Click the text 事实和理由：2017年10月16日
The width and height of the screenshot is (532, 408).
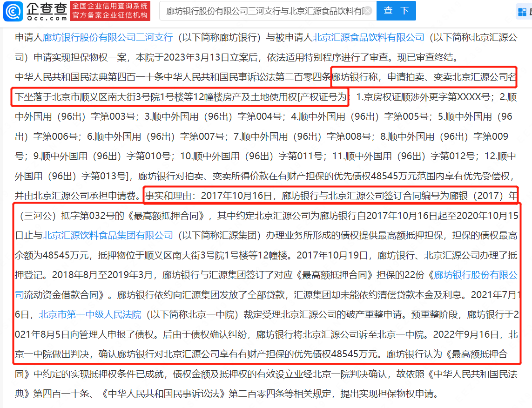(x=209, y=196)
